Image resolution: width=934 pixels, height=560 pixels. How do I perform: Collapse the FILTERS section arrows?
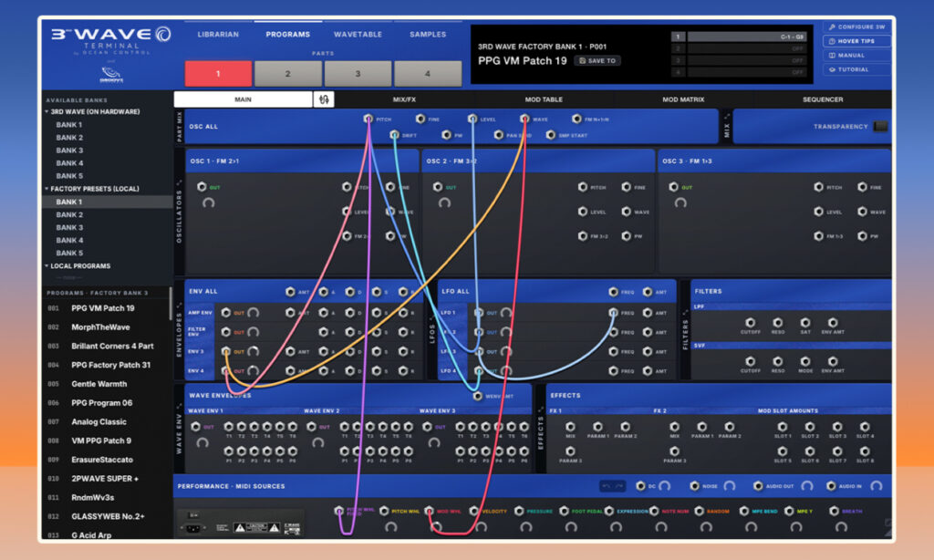[686, 312]
